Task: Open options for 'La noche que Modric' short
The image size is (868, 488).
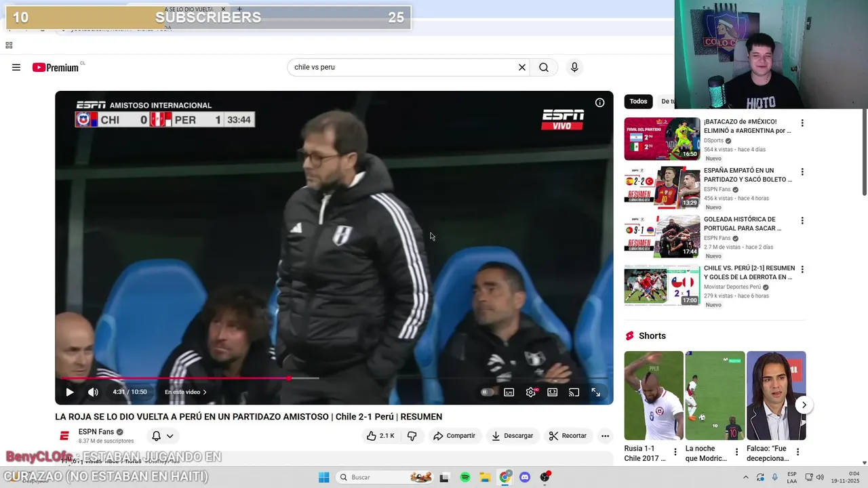Action: (736, 452)
